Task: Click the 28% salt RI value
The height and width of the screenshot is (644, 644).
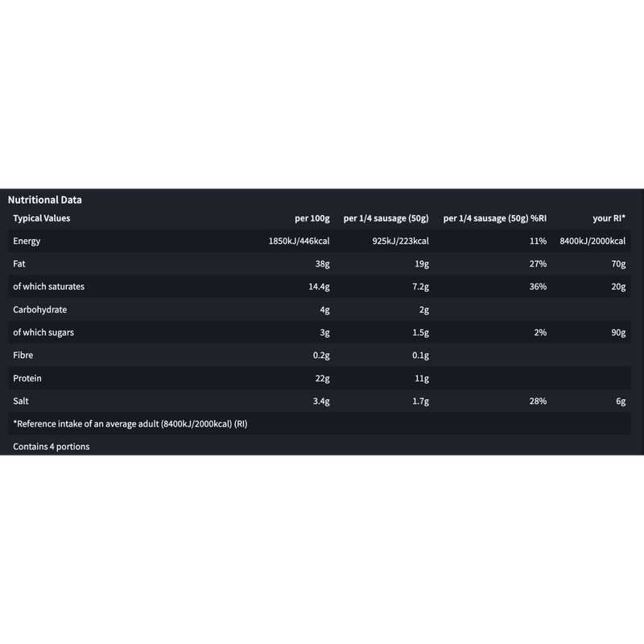Action: 538,401
